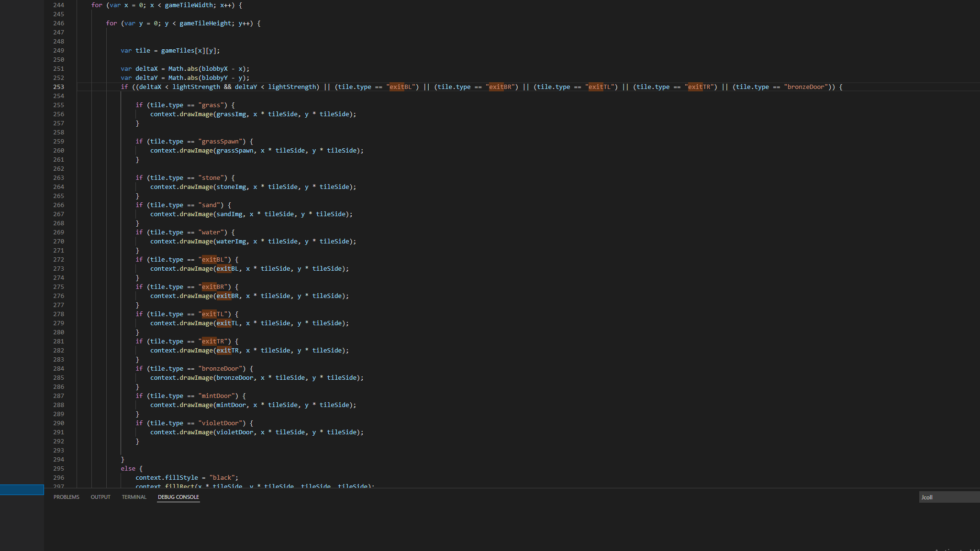Select line number 244 at top
Screen dimensions: 980x551
(58, 5)
